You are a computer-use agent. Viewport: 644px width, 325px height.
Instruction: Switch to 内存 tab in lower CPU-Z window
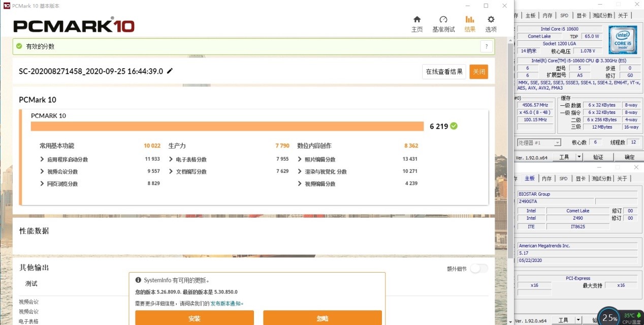pos(546,179)
